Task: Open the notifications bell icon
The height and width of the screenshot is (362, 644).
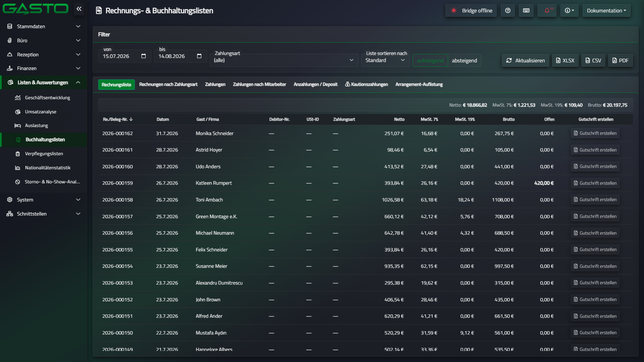Action: [547, 11]
